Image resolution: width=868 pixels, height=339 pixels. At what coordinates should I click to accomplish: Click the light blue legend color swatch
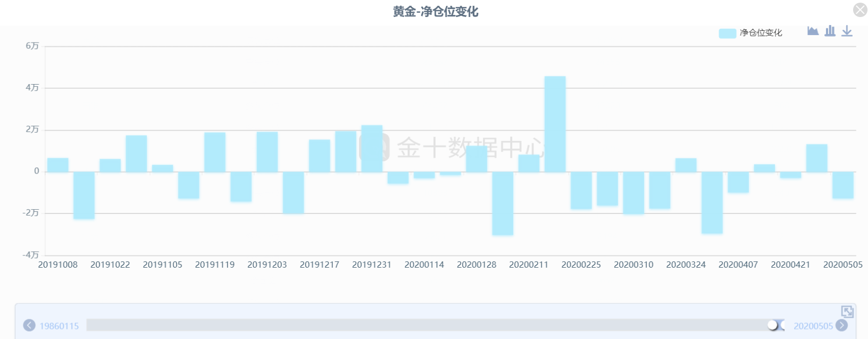pos(727,33)
